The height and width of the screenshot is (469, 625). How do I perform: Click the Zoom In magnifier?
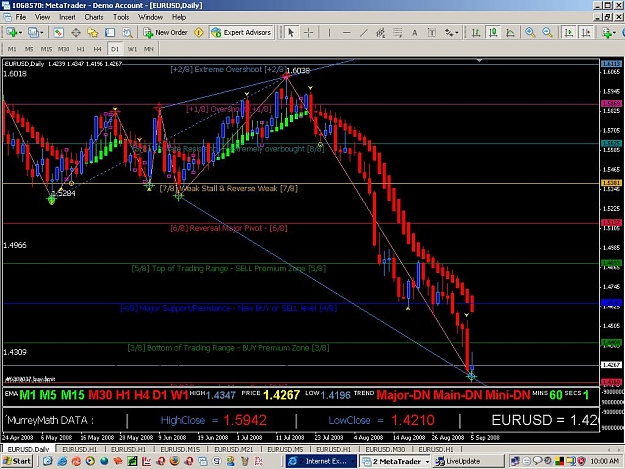[x=530, y=33]
